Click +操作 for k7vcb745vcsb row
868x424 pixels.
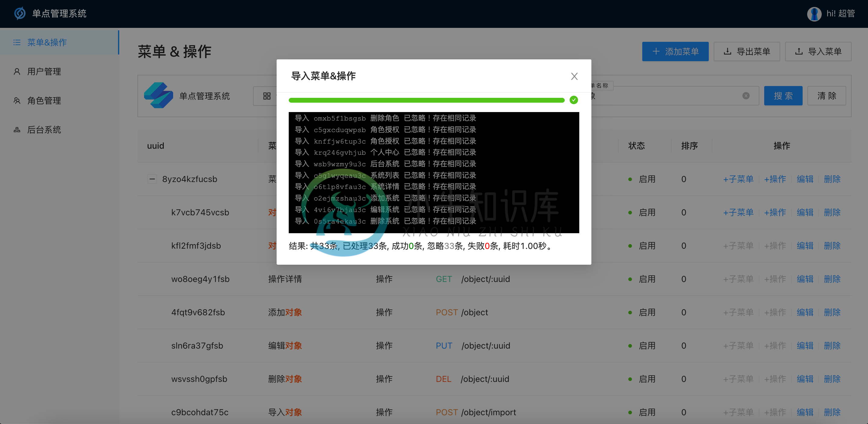775,213
